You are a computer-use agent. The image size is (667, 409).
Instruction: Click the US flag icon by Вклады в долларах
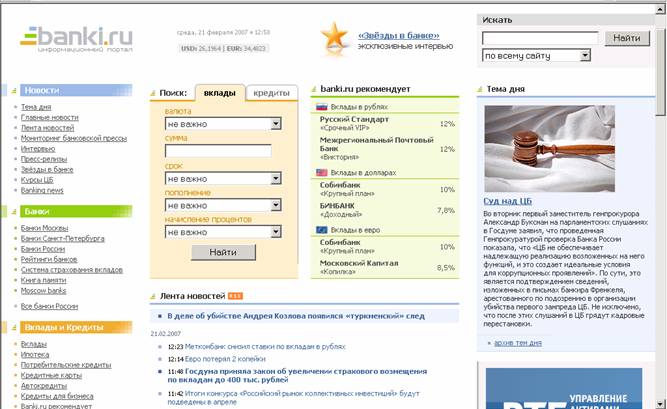click(x=322, y=172)
